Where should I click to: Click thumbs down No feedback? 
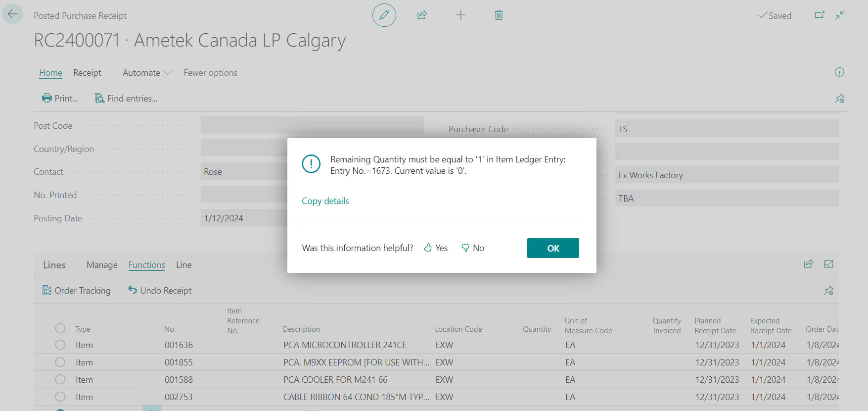click(472, 248)
